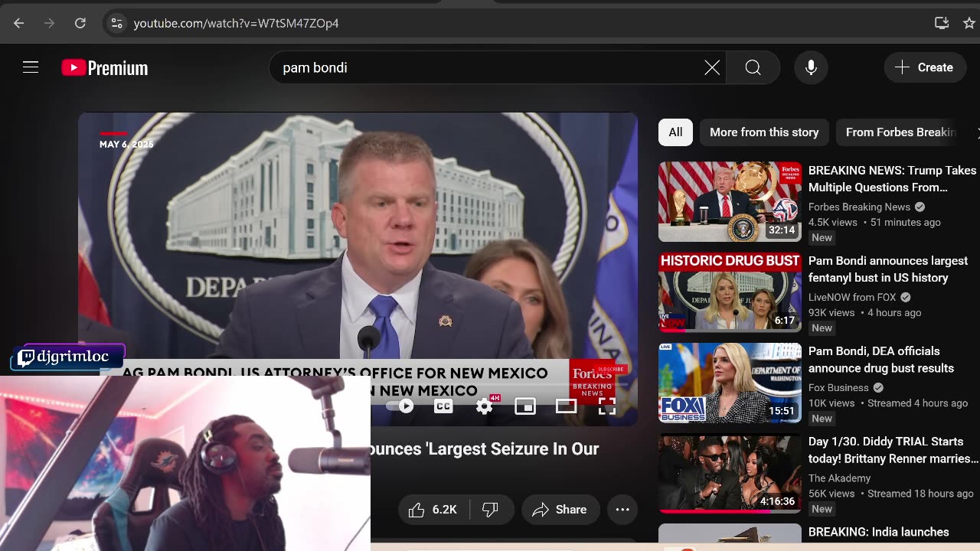
Task: Toggle closed captions in the player
Action: tap(443, 406)
